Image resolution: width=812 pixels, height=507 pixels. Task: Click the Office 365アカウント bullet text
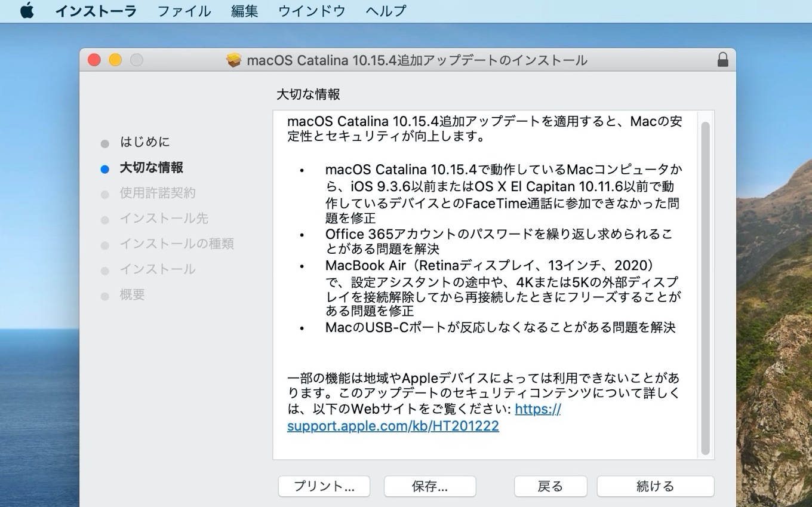[499, 241]
